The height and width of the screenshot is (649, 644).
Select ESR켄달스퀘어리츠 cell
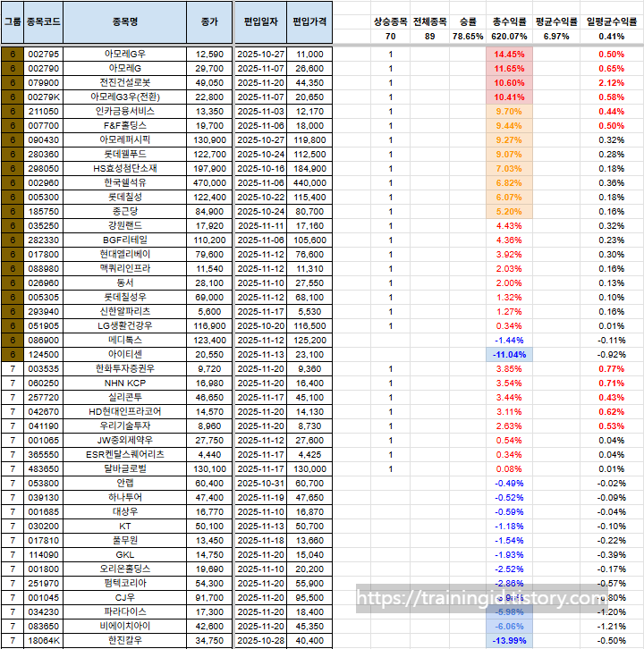pyautogui.click(x=124, y=455)
